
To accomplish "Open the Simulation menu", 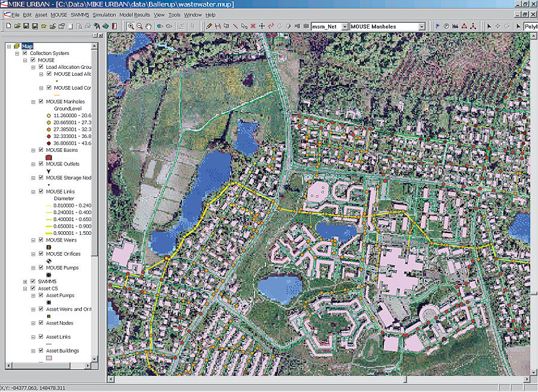I will tap(104, 15).
